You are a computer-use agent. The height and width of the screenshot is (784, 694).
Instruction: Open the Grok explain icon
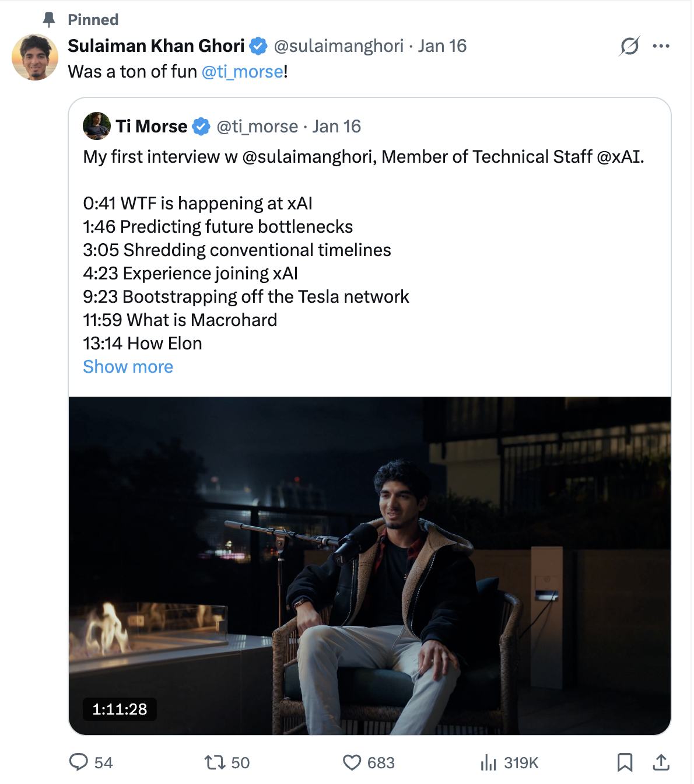tap(629, 46)
